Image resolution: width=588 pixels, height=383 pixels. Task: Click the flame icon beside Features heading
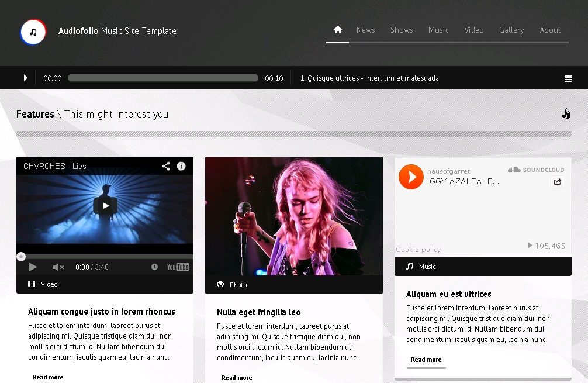click(566, 114)
